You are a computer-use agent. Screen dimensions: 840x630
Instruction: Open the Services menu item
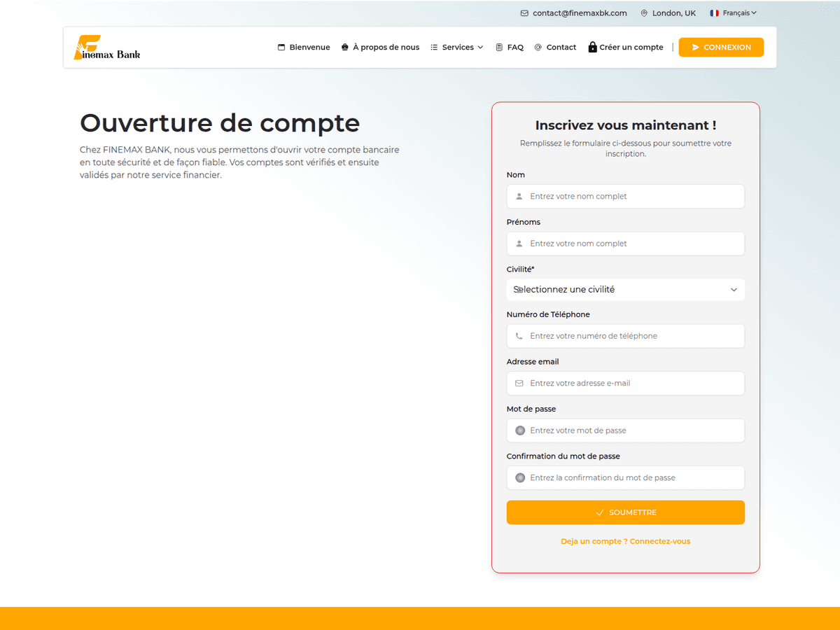[456, 48]
